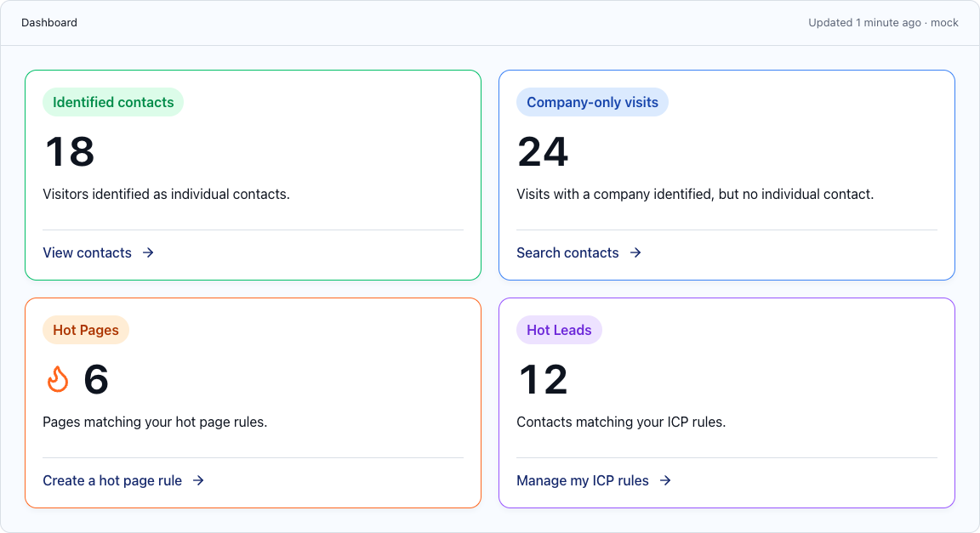Viewport: 980px width, 533px height.
Task: Click the Visits with a company identified description
Action: pyautogui.click(x=695, y=195)
